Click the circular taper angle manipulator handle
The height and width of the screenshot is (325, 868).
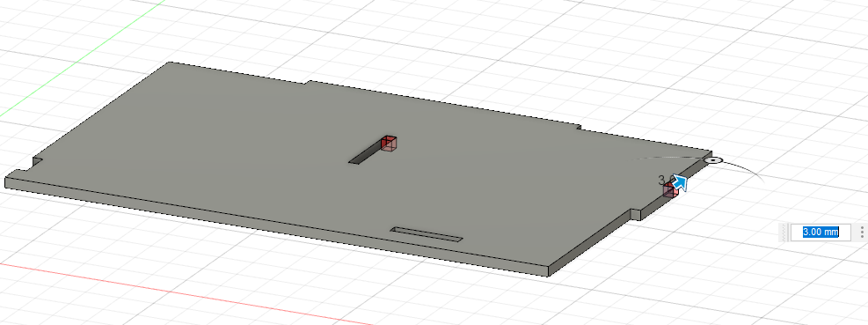713,160
